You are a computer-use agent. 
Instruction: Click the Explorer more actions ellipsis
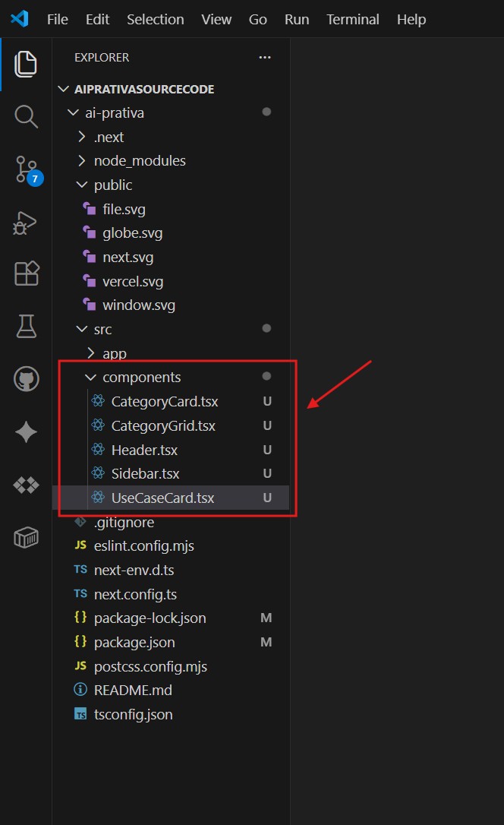(264, 57)
